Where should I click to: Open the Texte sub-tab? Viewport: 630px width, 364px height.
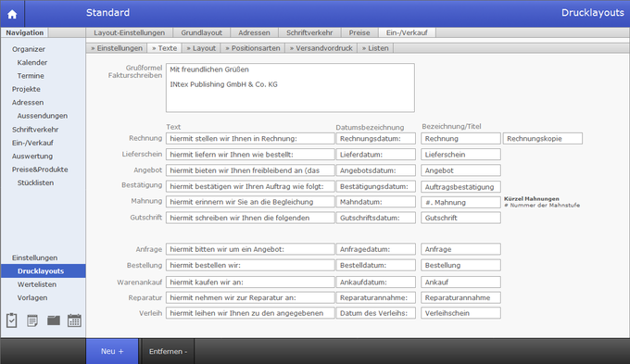tap(165, 48)
